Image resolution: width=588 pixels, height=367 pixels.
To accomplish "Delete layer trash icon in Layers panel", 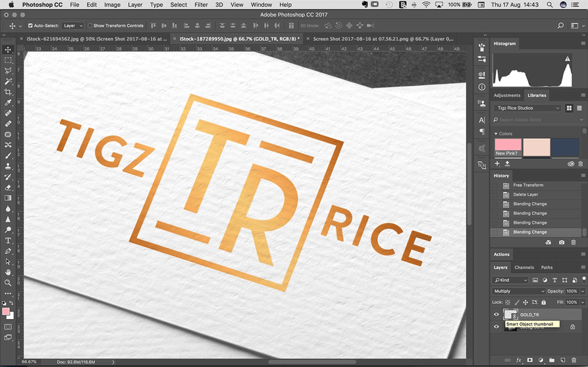I will click(x=574, y=360).
